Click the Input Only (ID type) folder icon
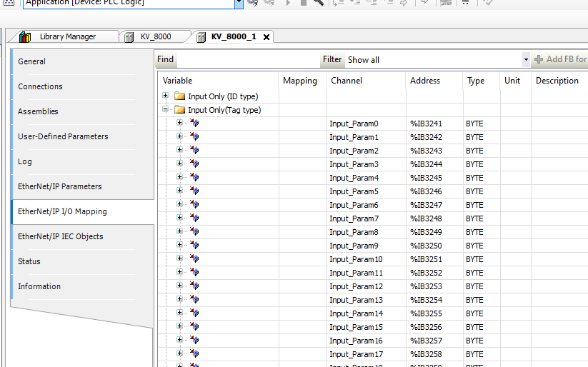The width and height of the screenshot is (588, 367). pos(180,96)
